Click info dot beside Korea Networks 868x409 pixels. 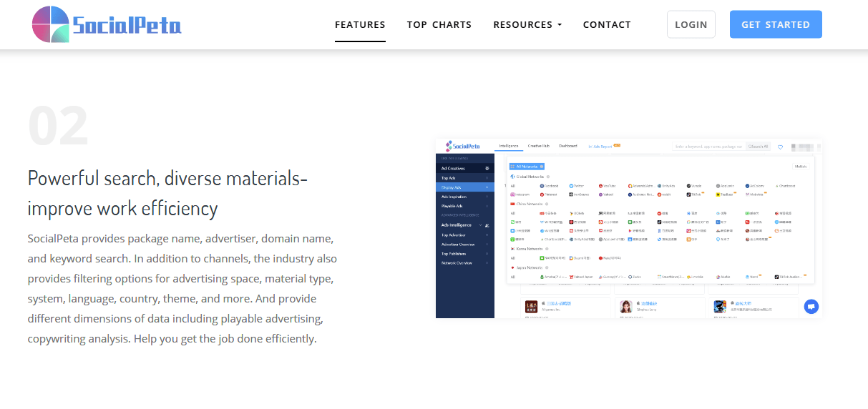tap(547, 249)
